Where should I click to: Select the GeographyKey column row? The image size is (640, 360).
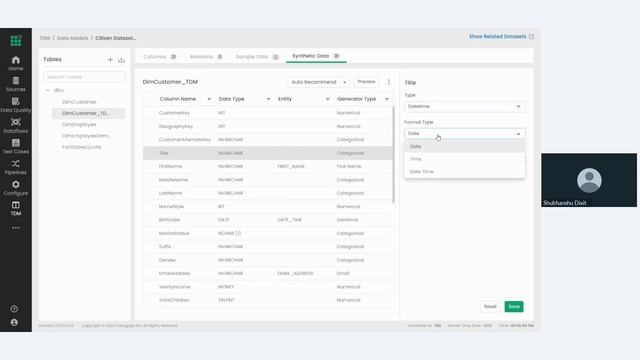(x=267, y=126)
